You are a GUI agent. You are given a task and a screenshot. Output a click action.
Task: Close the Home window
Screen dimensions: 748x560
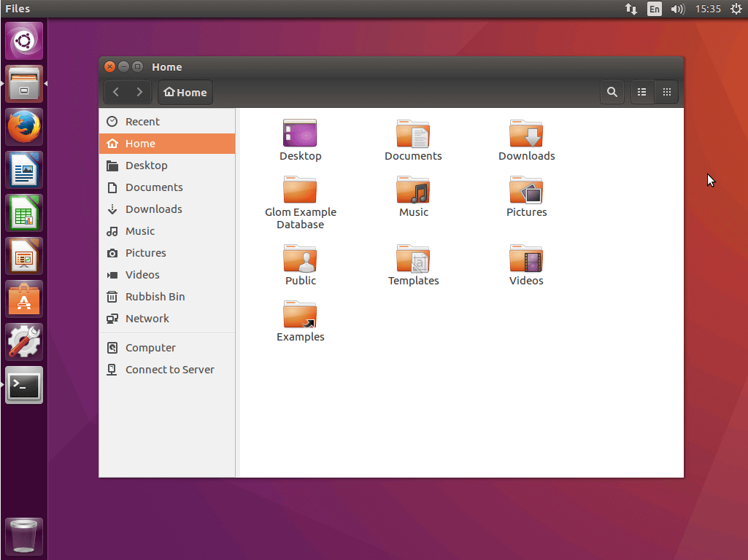109,67
